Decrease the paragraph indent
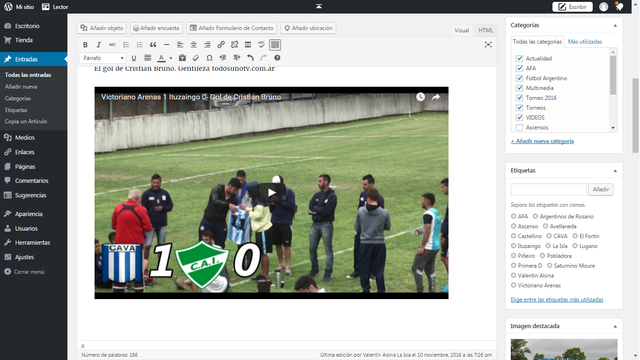The width and height of the screenshot is (640, 360). coord(223,58)
